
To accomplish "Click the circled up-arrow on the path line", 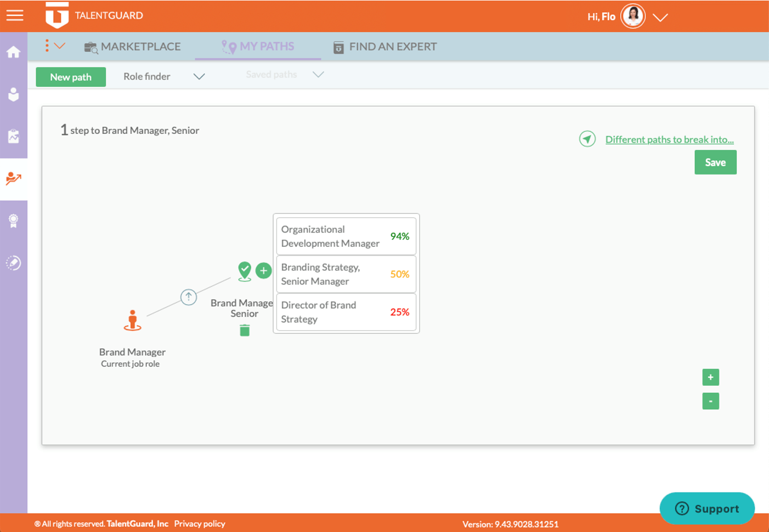I will click(189, 297).
